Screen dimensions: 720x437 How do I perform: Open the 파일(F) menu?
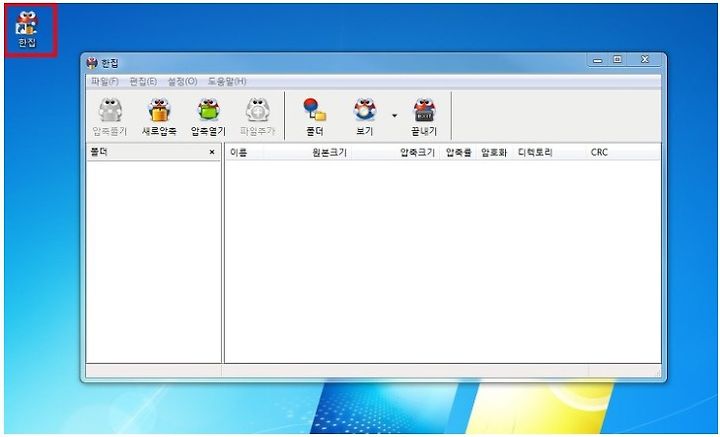(x=105, y=82)
